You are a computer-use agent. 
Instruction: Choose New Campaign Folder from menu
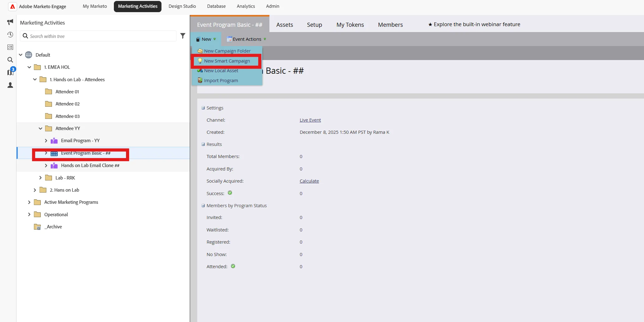(x=227, y=51)
